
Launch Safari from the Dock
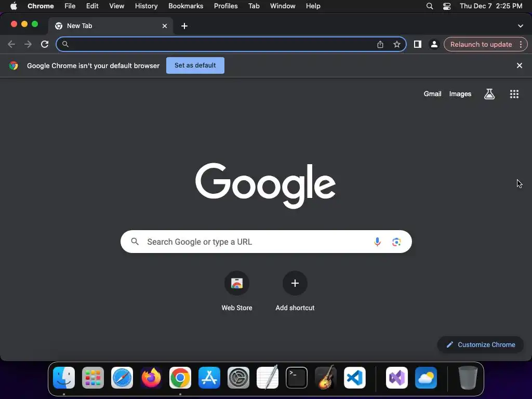pyautogui.click(x=122, y=378)
